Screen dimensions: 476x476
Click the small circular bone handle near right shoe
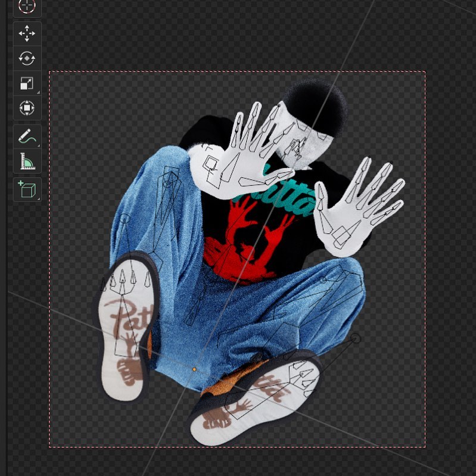(356, 338)
